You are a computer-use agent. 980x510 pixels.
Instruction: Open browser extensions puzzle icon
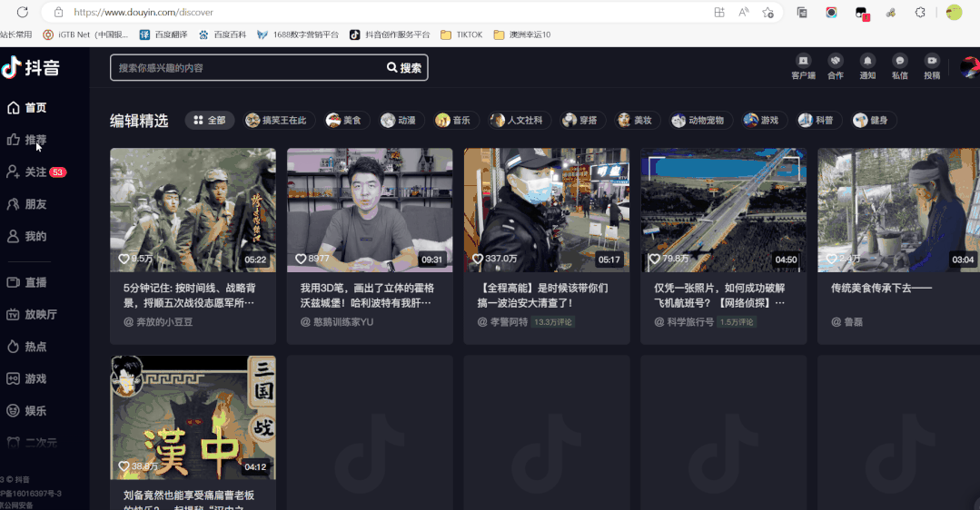(920, 12)
